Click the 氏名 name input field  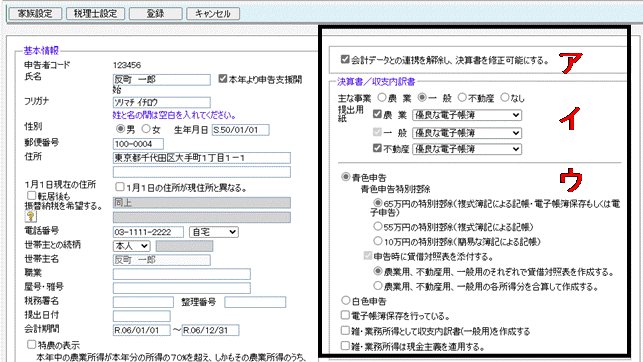click(x=162, y=80)
